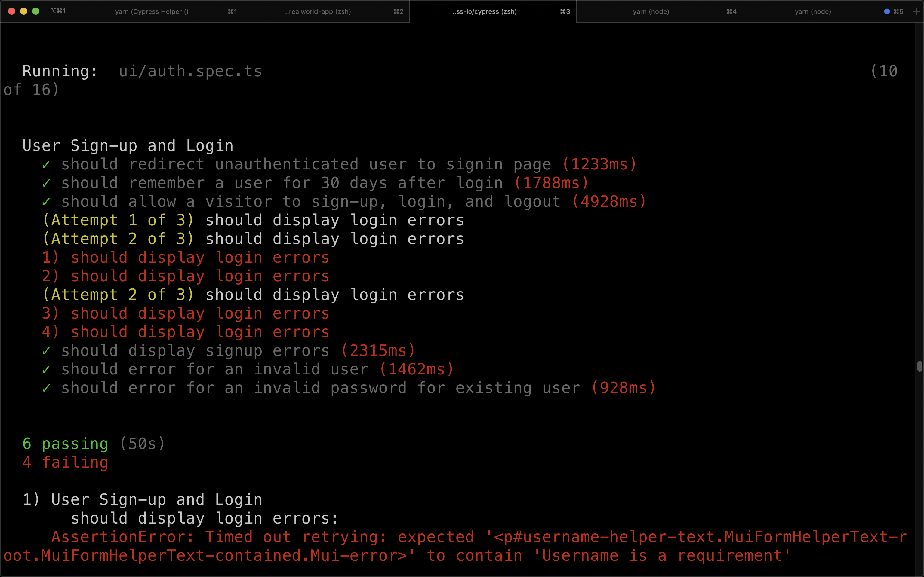
Task: Select the "6 passing (50s)" summary text
Action: [x=93, y=444]
